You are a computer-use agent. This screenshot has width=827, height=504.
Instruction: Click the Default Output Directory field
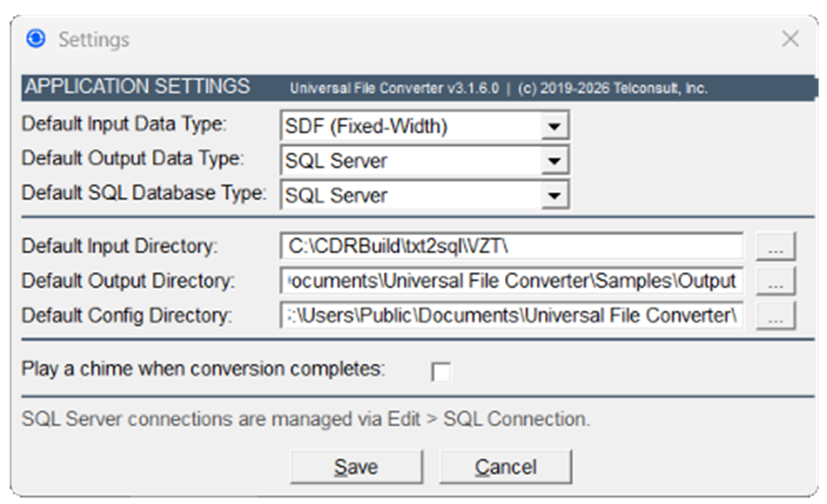tap(512, 280)
